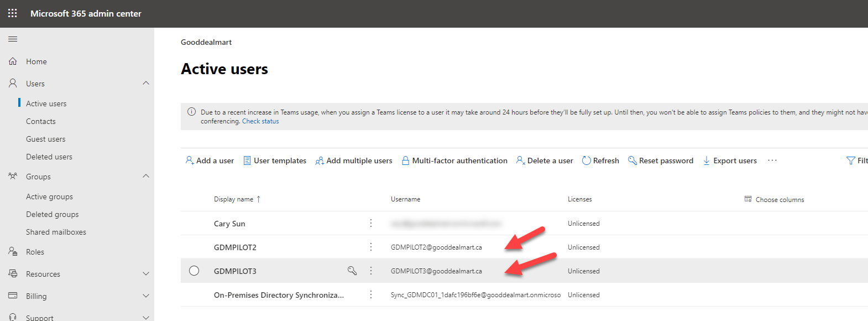Click Reset password button
868x321 pixels.
point(661,161)
